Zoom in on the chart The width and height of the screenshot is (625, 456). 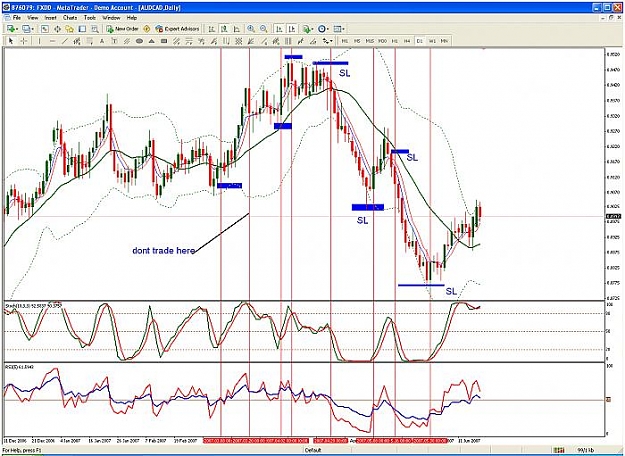click(251, 29)
